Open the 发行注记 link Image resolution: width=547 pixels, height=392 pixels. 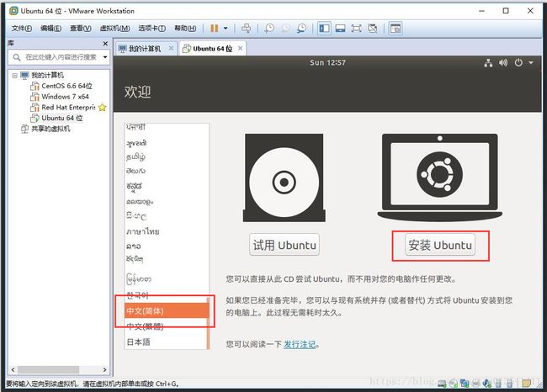click(x=300, y=345)
